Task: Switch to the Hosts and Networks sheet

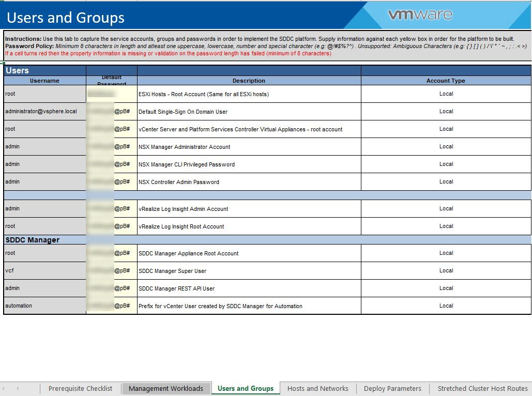Action: [318, 388]
